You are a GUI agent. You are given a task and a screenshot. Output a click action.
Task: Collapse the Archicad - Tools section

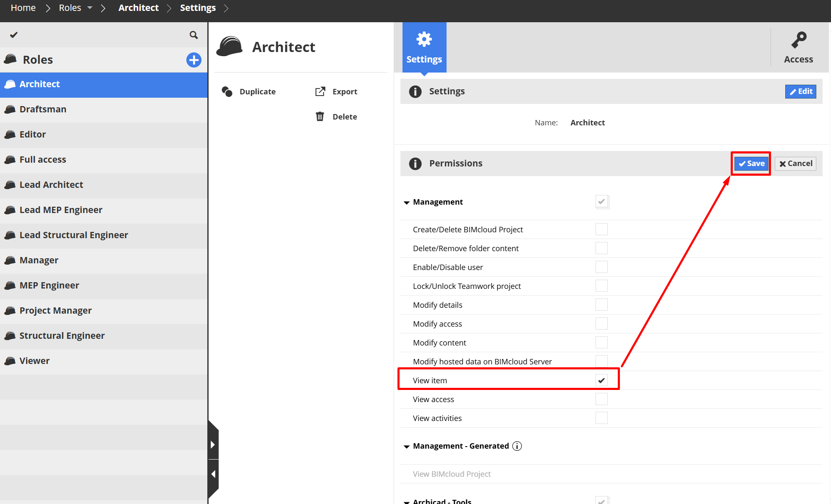pos(406,501)
